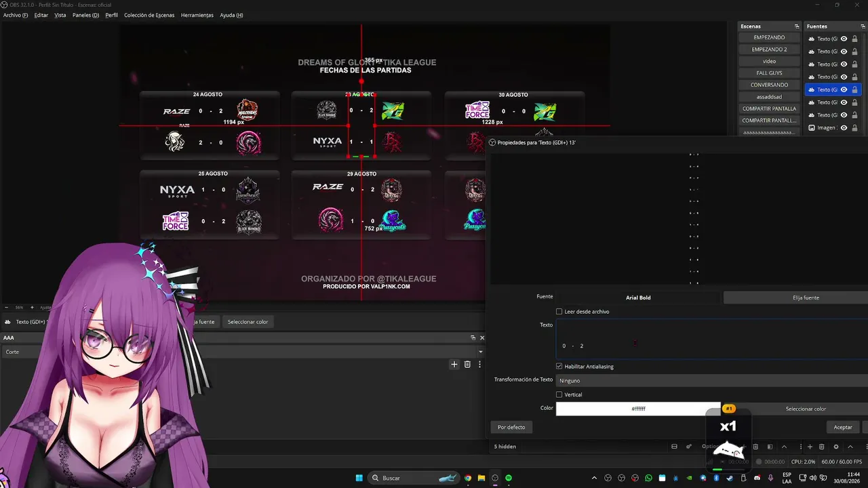This screenshot has width=868, height=488.
Task: Reset properties with Por defecto
Action: coord(511,427)
